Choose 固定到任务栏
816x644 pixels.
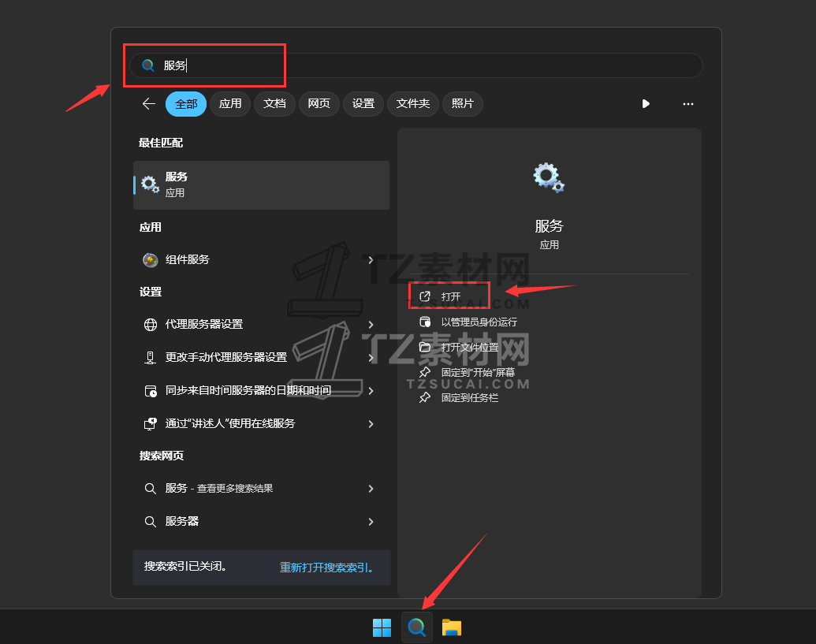pyautogui.click(x=469, y=398)
